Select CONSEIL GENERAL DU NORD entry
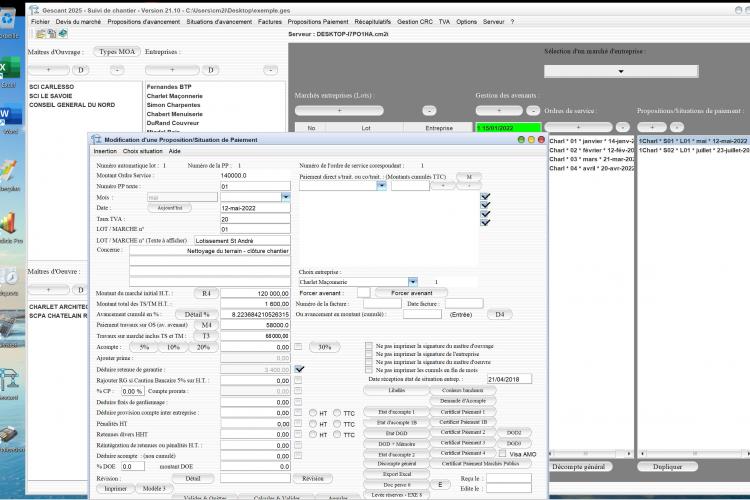Viewport: 750px width, 500px height. click(x=72, y=105)
